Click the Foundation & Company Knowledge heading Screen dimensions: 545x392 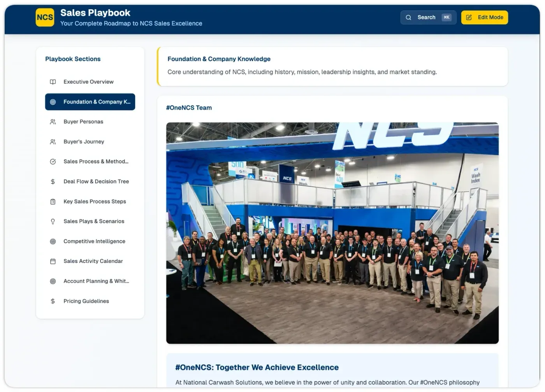(x=219, y=59)
